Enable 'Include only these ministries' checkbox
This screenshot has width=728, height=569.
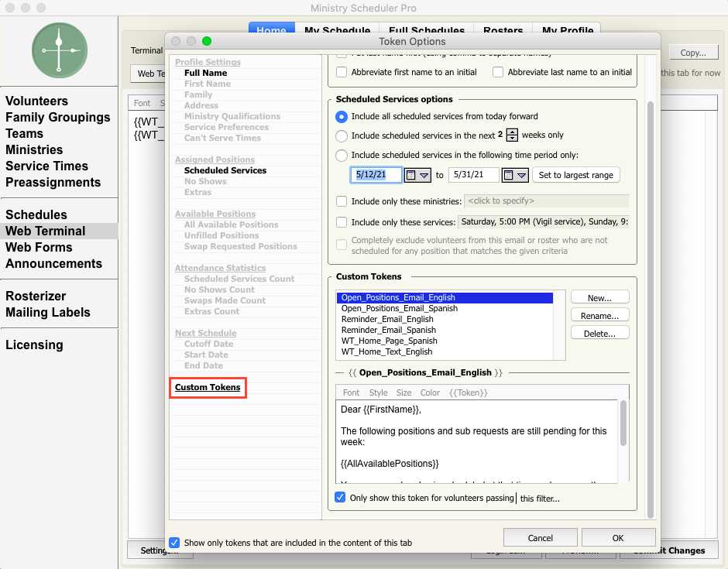pos(342,201)
